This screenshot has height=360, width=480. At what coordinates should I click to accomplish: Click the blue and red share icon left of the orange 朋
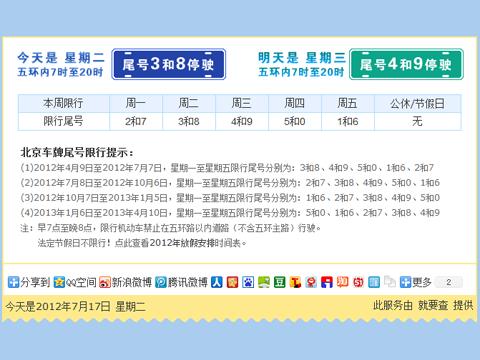(327, 282)
